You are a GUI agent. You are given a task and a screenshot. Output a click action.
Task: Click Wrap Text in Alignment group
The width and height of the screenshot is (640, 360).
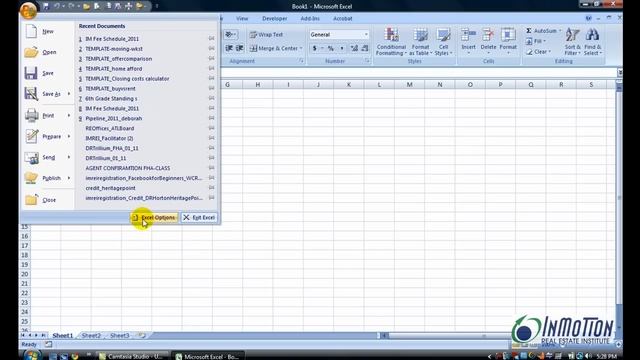coord(266,35)
